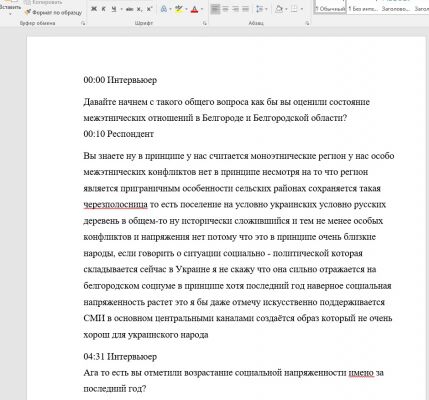The image size is (429, 400).
Task: Click Формат по образцу format painter
Action: click(53, 12)
